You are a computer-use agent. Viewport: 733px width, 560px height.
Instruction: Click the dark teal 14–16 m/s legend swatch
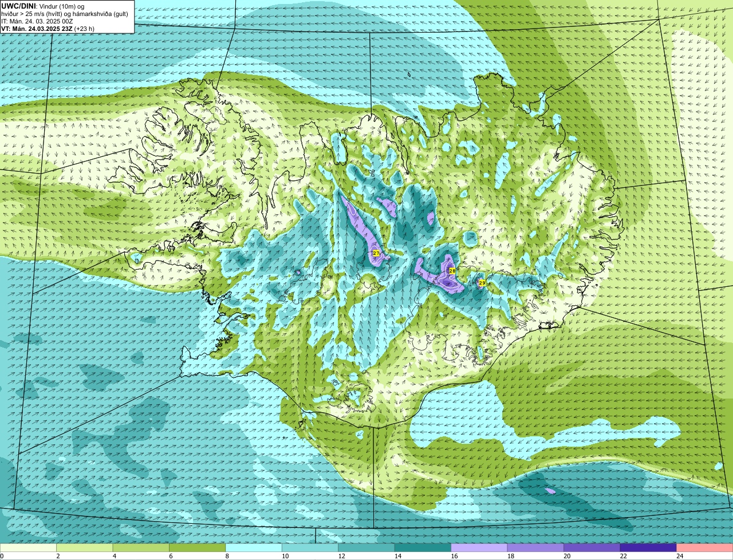[423, 547]
